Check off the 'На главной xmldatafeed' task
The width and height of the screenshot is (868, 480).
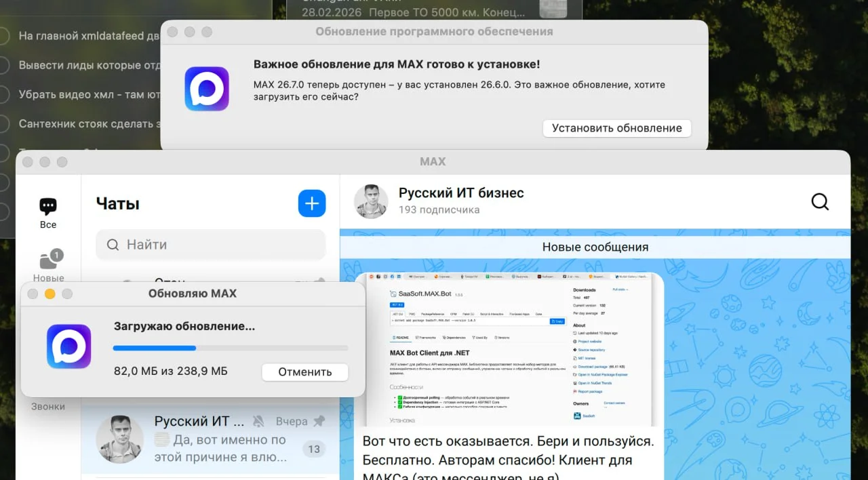[x=3, y=36]
